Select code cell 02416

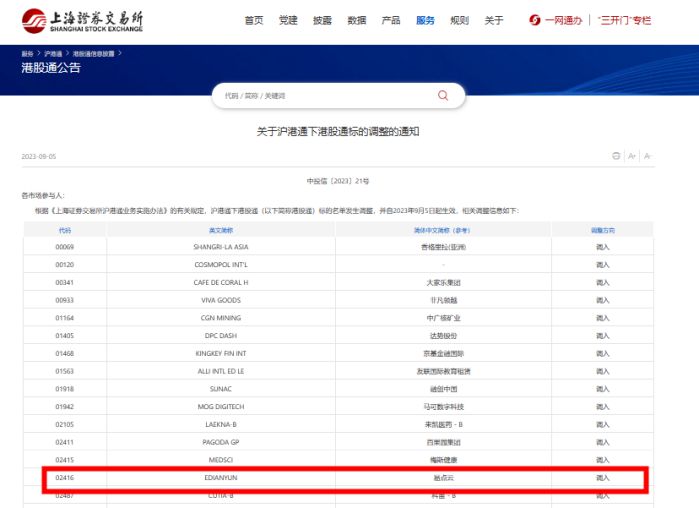[x=65, y=478]
